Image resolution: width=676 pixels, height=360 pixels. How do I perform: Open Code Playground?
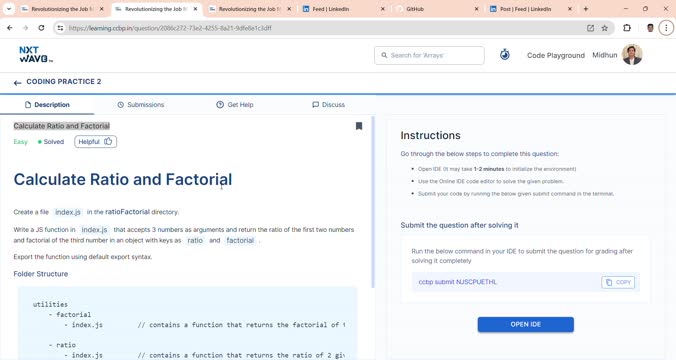click(556, 55)
